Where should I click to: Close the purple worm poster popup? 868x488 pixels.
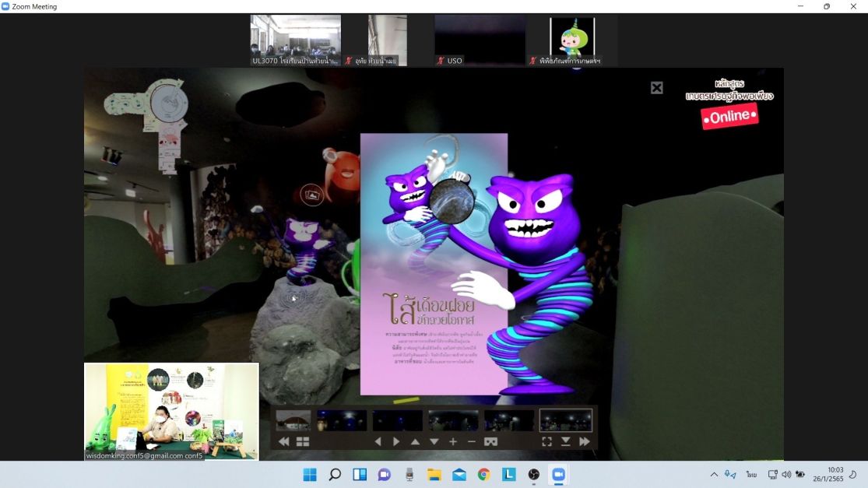[x=656, y=88]
